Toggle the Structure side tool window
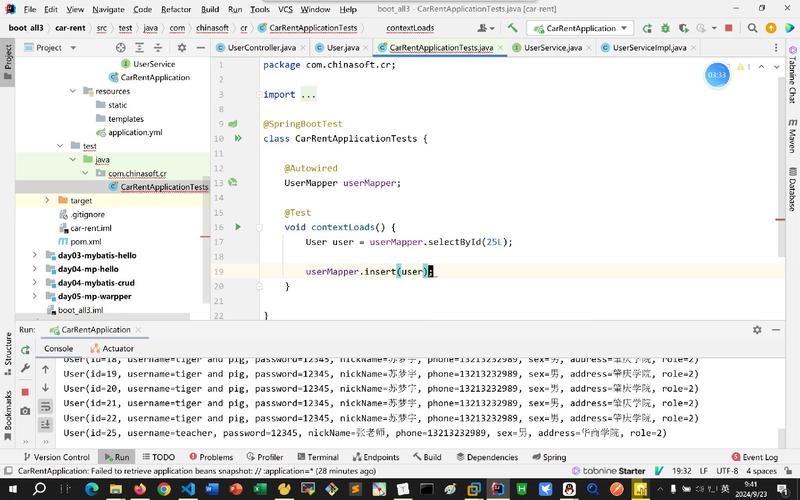Viewport: 800px width, 500px height. 8,354
